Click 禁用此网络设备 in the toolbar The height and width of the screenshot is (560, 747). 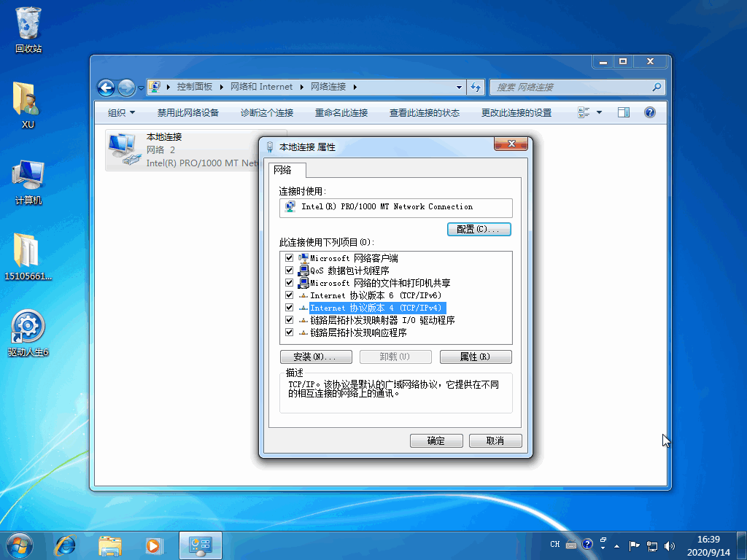point(188,112)
